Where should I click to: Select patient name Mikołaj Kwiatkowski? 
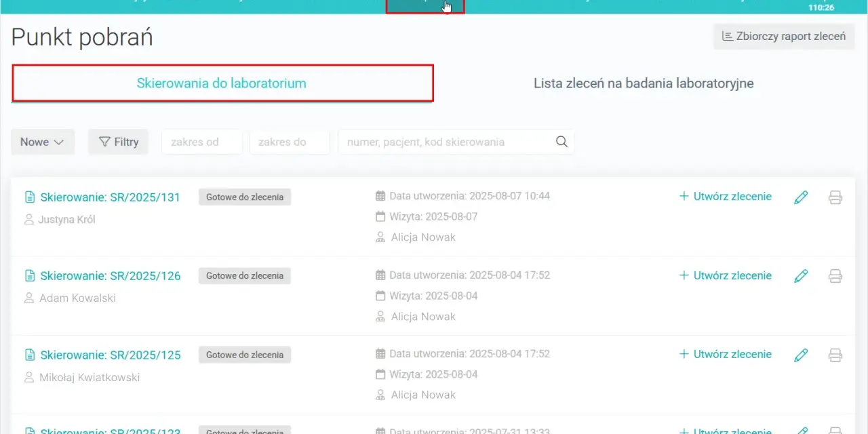pos(90,376)
